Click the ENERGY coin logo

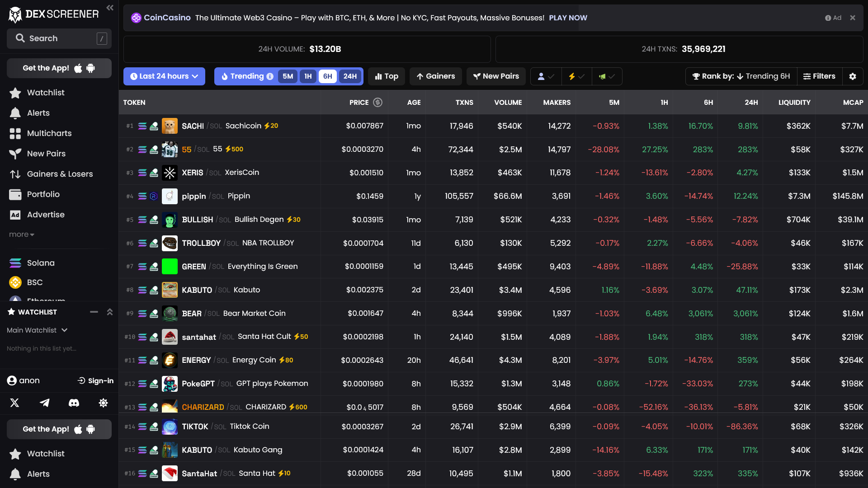tap(170, 360)
